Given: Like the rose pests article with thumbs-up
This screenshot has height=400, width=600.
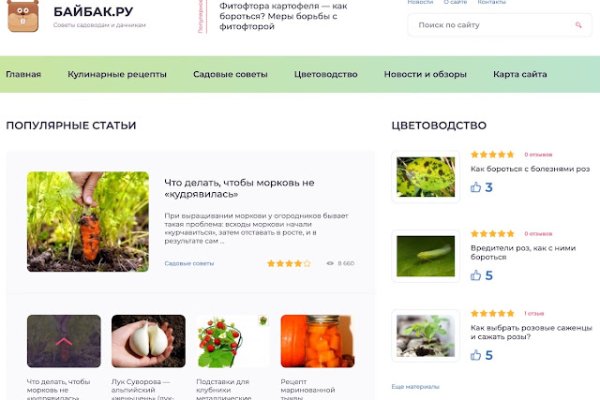Looking at the screenshot, I should (x=476, y=275).
